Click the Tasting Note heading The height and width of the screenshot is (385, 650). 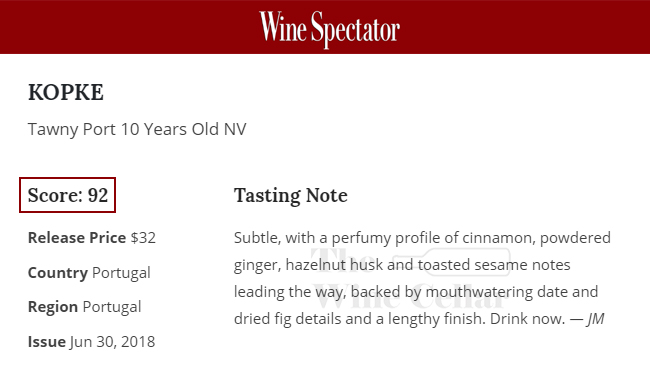pos(291,196)
